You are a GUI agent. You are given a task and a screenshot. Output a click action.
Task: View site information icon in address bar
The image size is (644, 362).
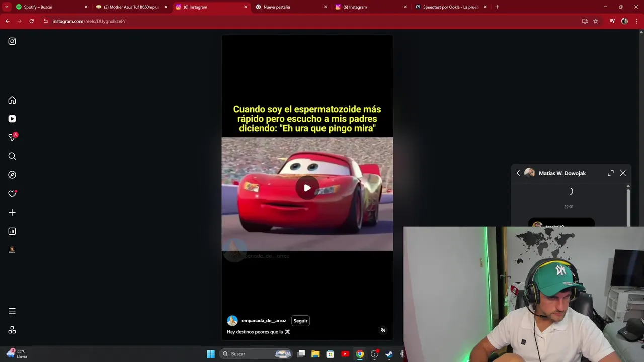pyautogui.click(x=46, y=21)
